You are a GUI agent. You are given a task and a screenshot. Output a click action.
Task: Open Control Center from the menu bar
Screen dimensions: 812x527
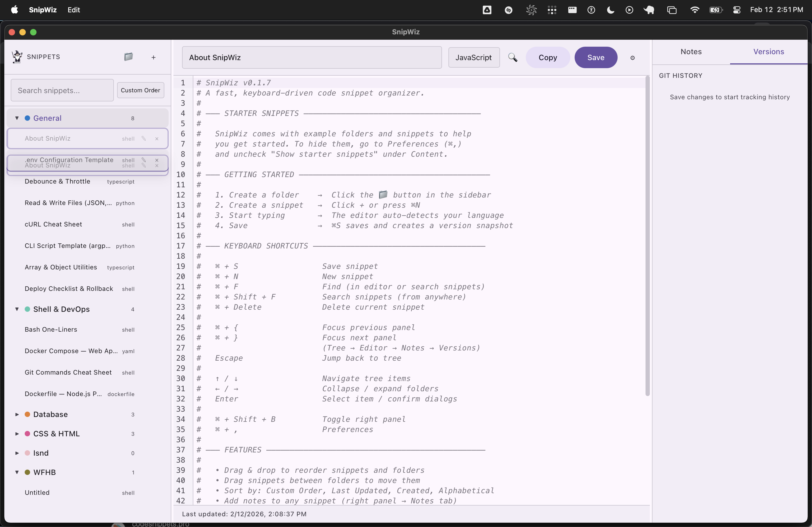tap(736, 10)
